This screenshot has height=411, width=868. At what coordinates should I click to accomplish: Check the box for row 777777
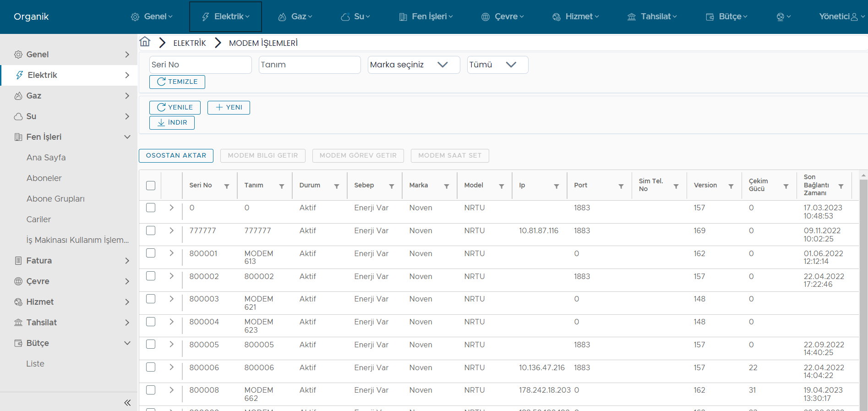pyautogui.click(x=151, y=230)
